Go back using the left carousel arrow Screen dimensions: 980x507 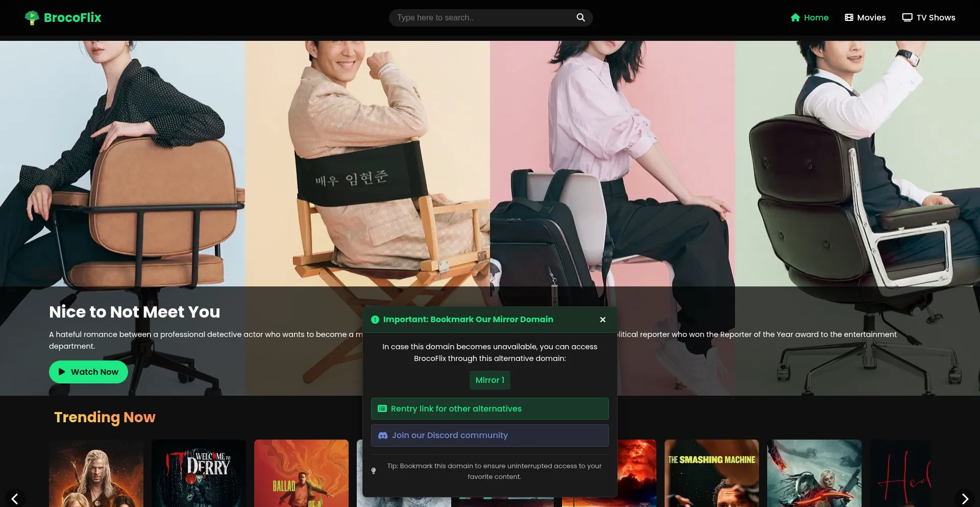(15, 499)
